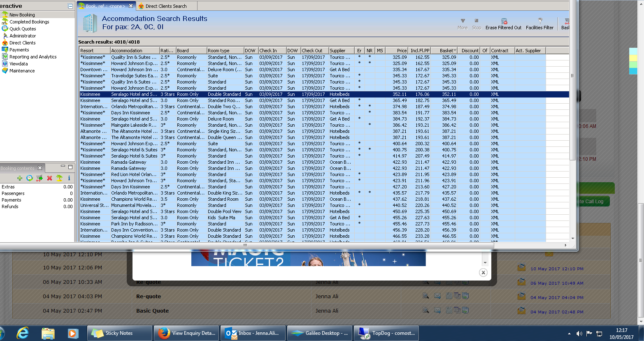This screenshot has height=341, width=644.
Task: Select the Maingate Lakeside R... result row
Action: (x=324, y=125)
